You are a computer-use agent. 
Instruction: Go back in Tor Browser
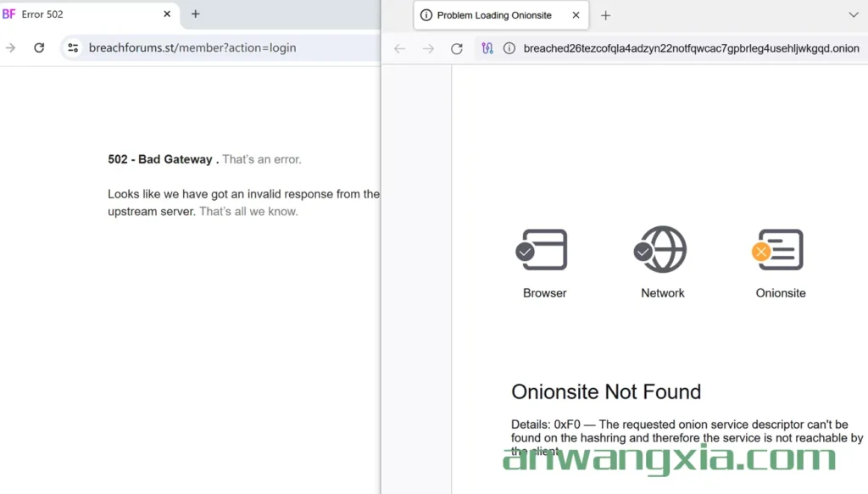(400, 48)
